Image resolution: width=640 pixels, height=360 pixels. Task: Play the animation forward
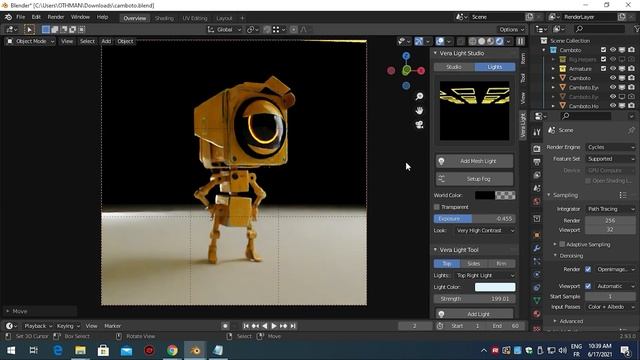(274, 326)
